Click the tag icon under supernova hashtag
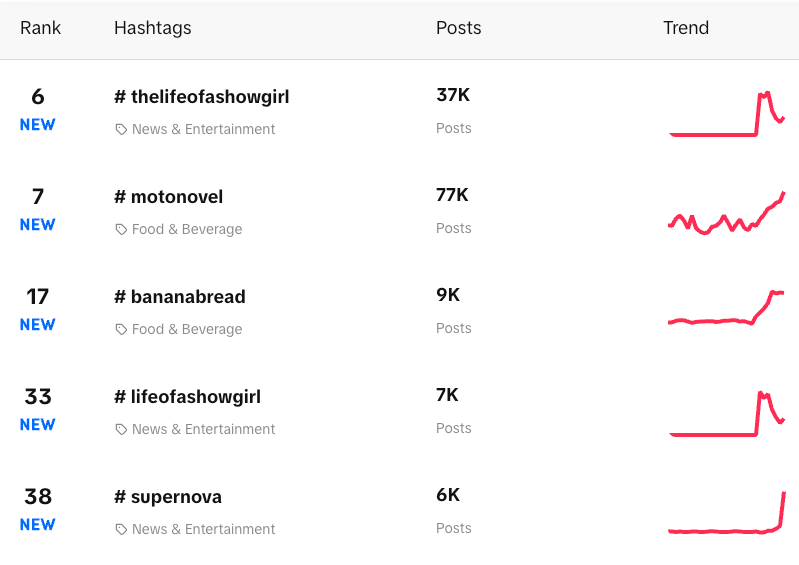Image resolution: width=799 pixels, height=565 pixels. tap(121, 529)
